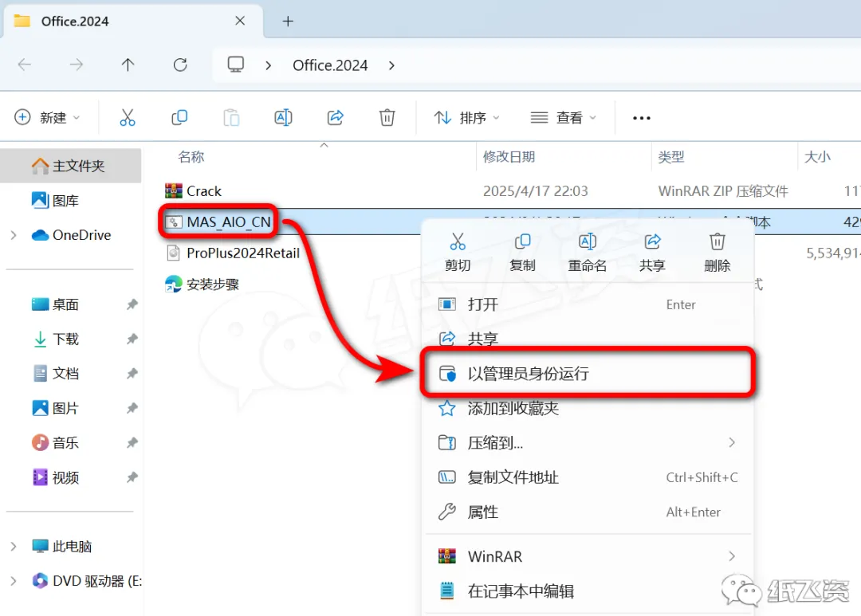The width and height of the screenshot is (861, 616).
Task: Expand the WinRAR submenu
Action: pos(731,556)
